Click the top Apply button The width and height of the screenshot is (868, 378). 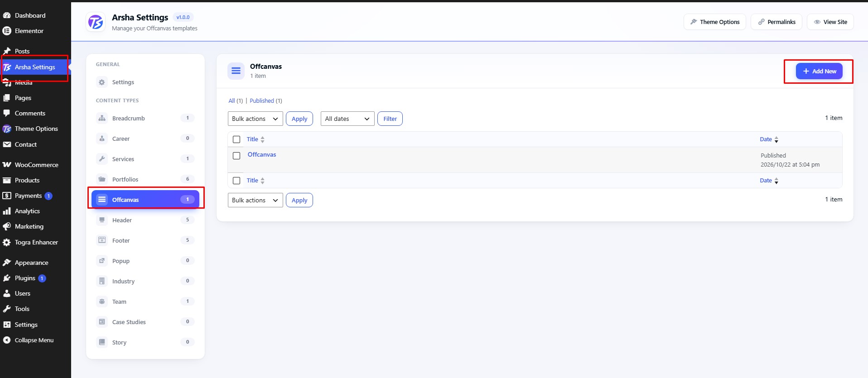(299, 119)
